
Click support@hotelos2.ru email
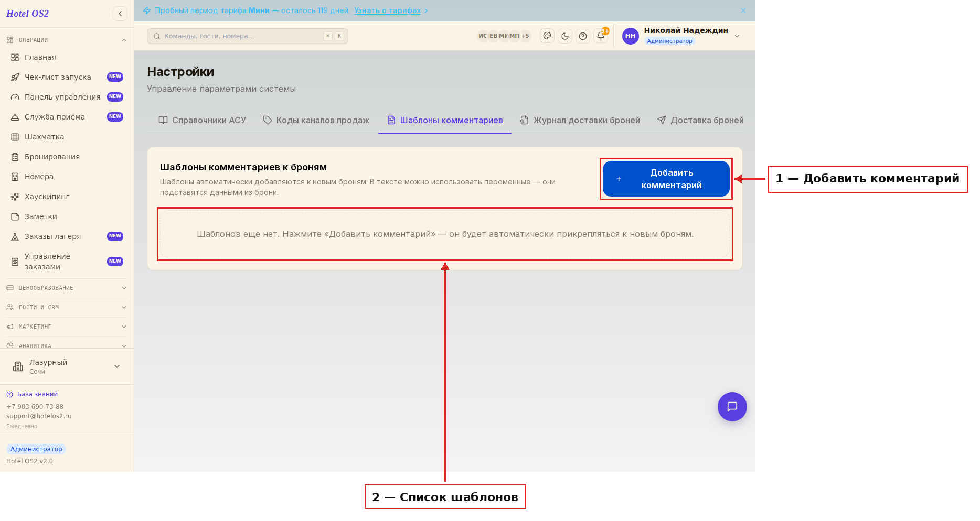(39, 416)
